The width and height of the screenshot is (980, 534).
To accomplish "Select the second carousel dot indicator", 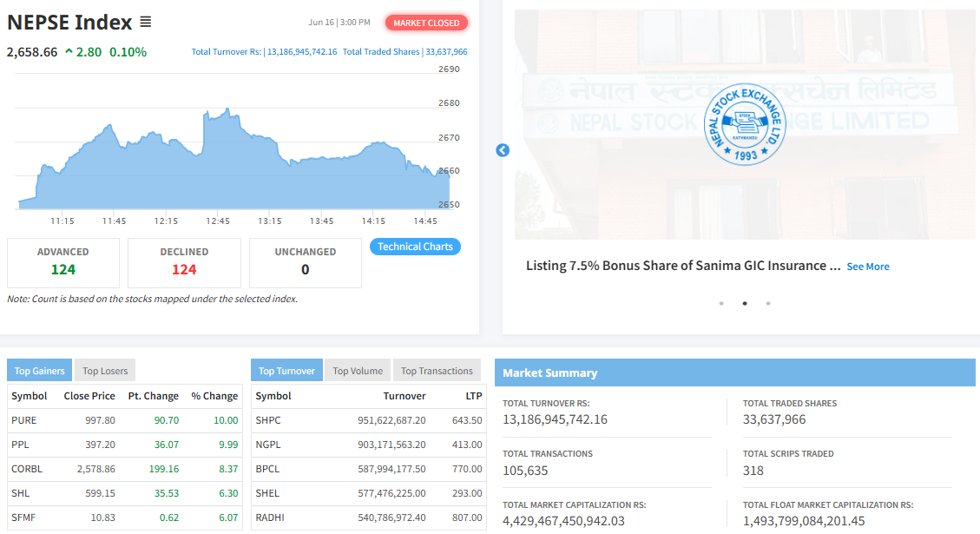I will point(745,304).
